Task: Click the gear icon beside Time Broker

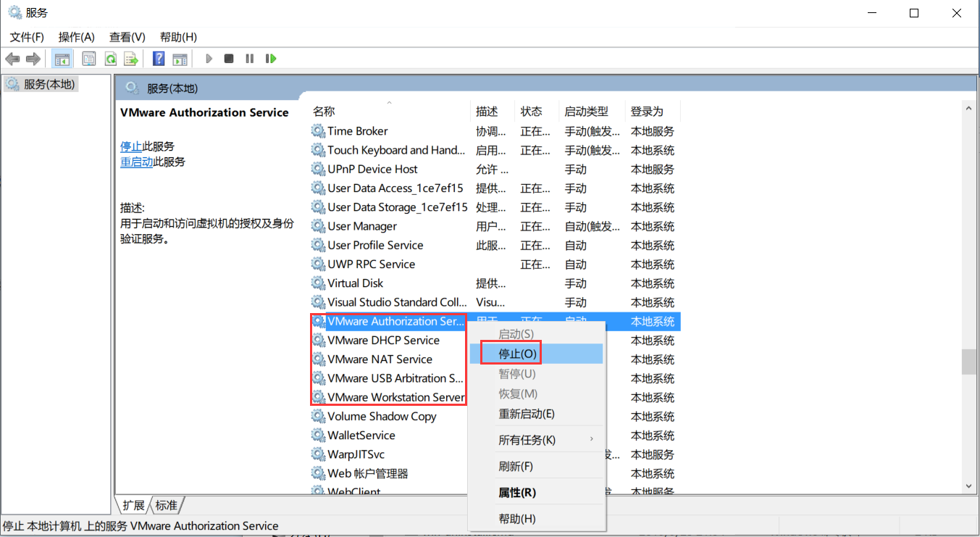Action: (x=318, y=131)
